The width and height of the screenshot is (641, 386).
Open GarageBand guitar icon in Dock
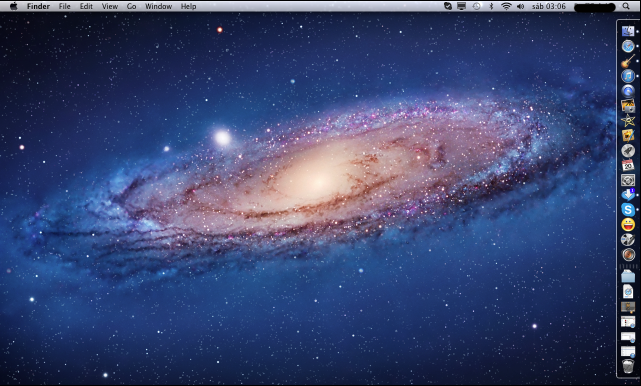click(x=628, y=61)
